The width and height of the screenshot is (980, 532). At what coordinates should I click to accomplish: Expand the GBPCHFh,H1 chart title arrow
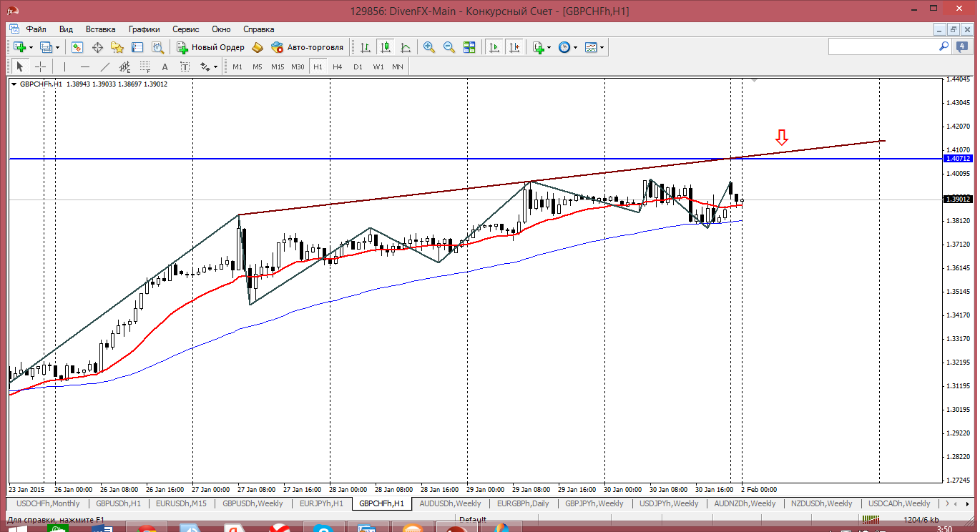click(x=14, y=84)
